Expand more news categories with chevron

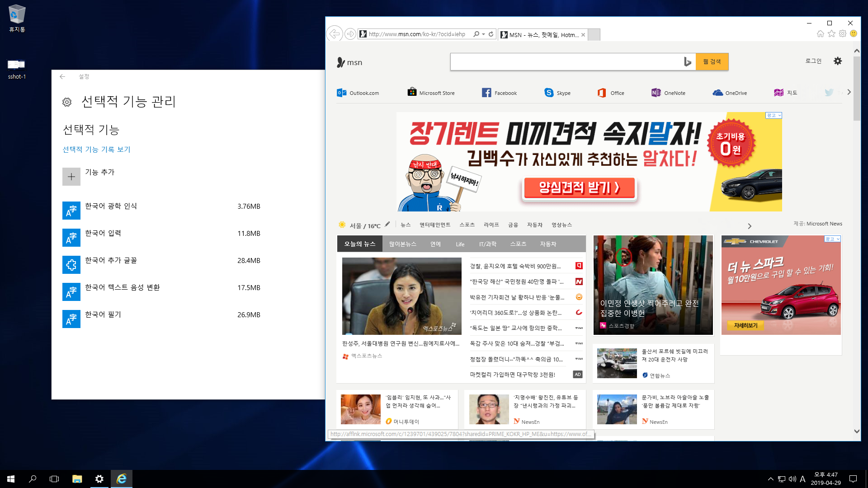tap(750, 226)
